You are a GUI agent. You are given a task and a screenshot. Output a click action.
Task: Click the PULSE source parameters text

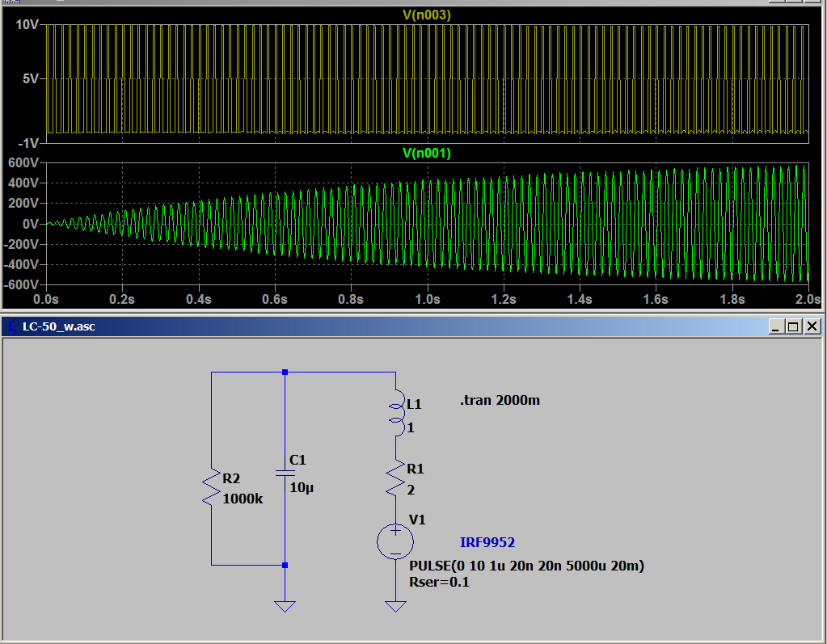point(526,566)
